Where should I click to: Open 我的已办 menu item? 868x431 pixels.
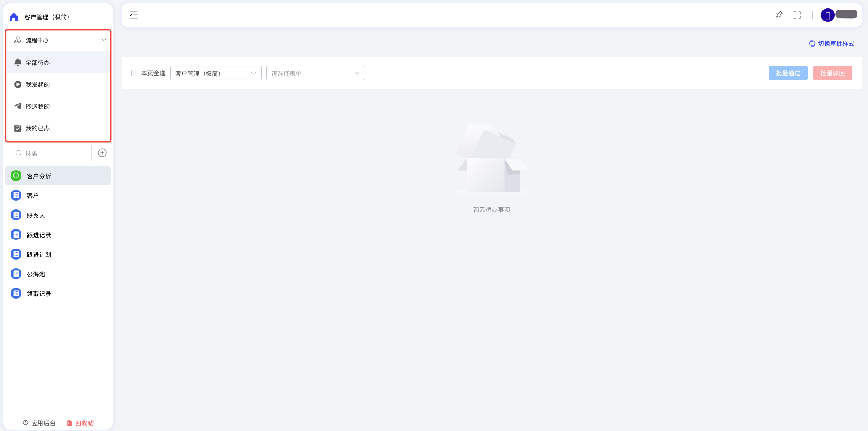pyautogui.click(x=37, y=128)
